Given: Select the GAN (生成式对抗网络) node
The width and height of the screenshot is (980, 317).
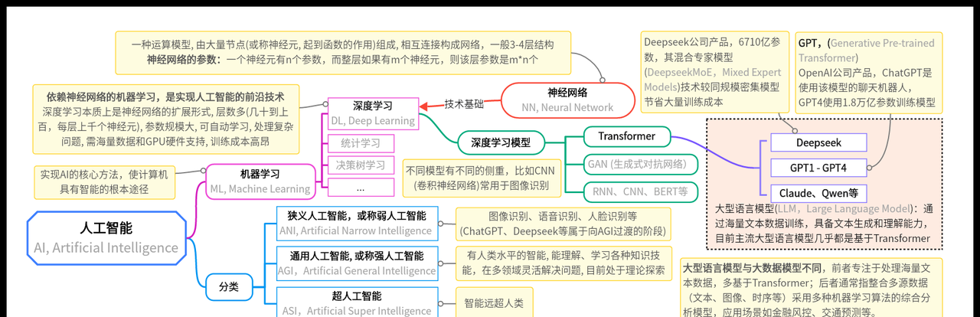Looking at the screenshot, I should pos(642,163).
